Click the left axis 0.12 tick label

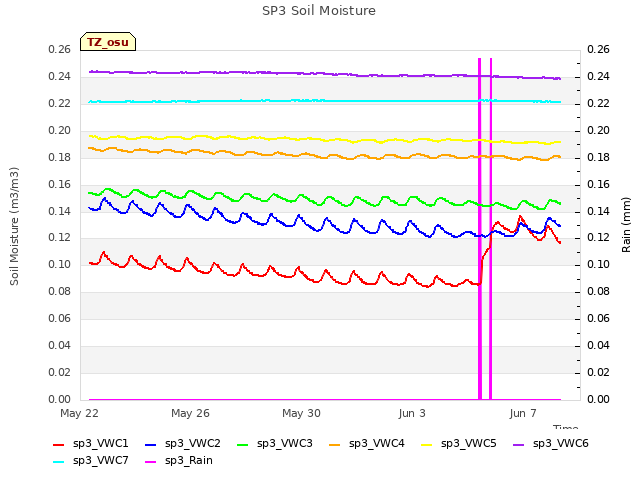(x=60, y=238)
